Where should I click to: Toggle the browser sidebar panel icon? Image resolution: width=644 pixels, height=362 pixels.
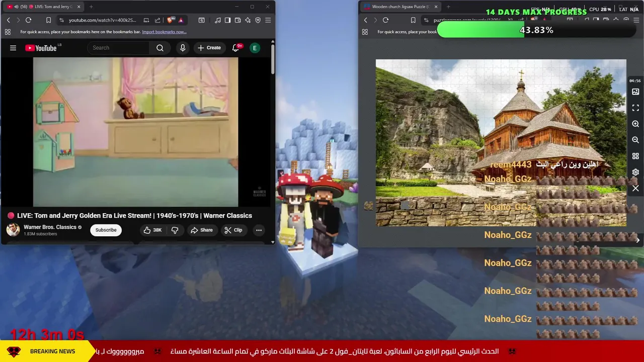(227, 20)
